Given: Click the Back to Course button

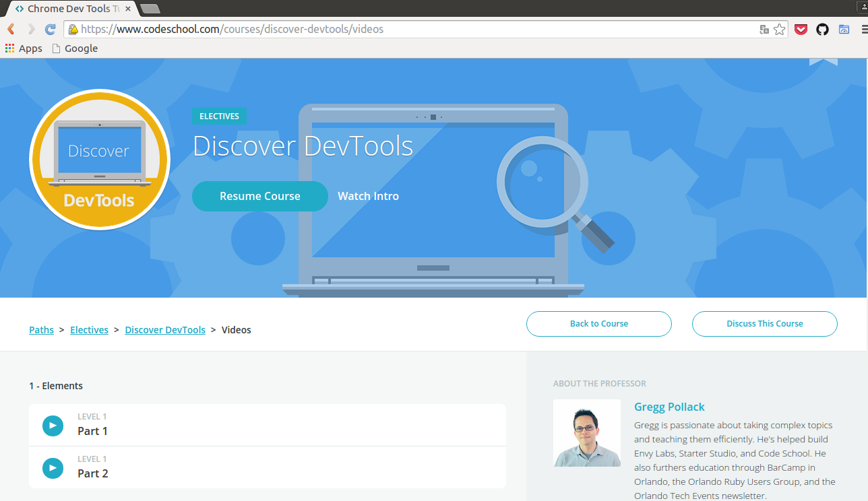Looking at the screenshot, I should [x=599, y=323].
